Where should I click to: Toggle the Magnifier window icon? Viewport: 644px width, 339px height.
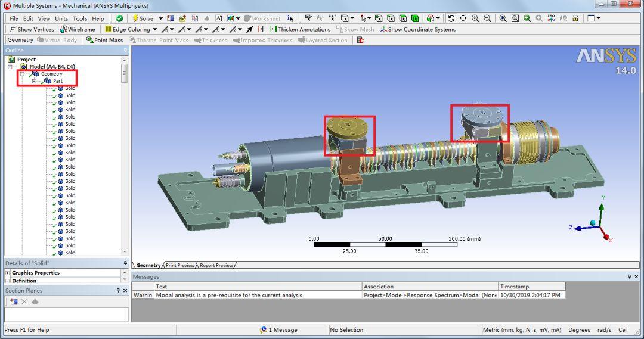point(515,18)
